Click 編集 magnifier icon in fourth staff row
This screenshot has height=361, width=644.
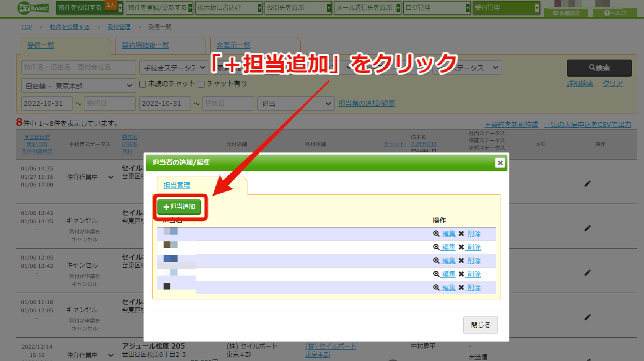point(436,274)
